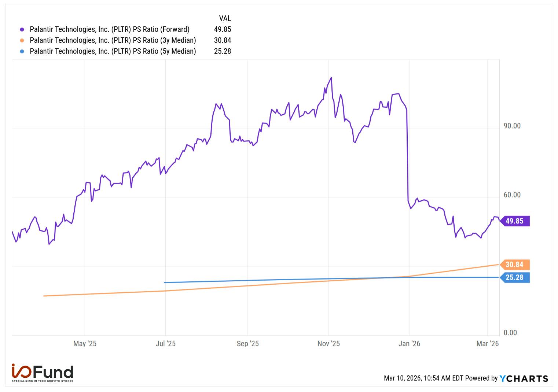
Task: Select the PS Ratio (Forward) legend label
Action: pyautogui.click(x=110, y=29)
